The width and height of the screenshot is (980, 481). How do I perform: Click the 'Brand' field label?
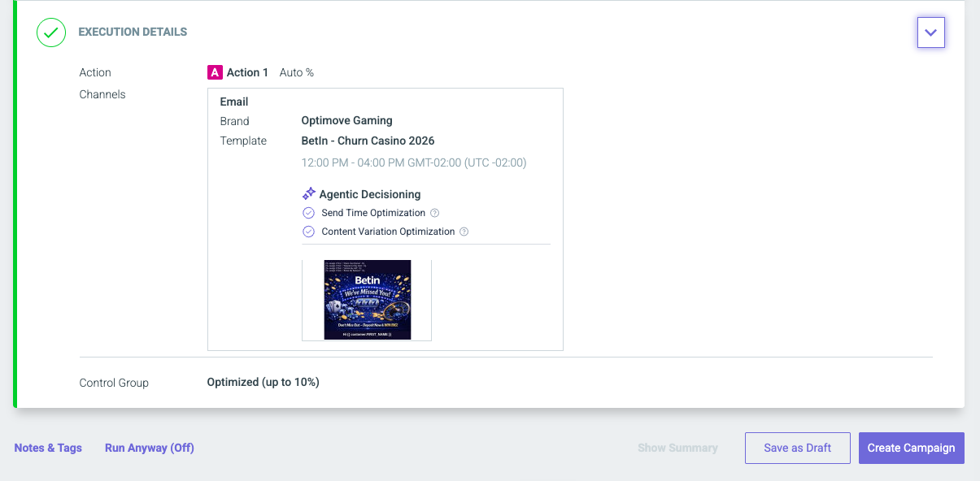[x=234, y=121]
